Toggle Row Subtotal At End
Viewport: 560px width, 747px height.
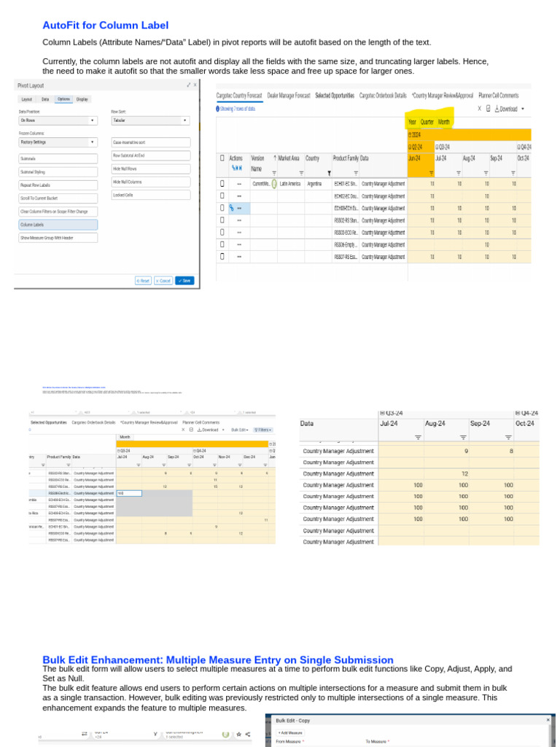(151, 155)
